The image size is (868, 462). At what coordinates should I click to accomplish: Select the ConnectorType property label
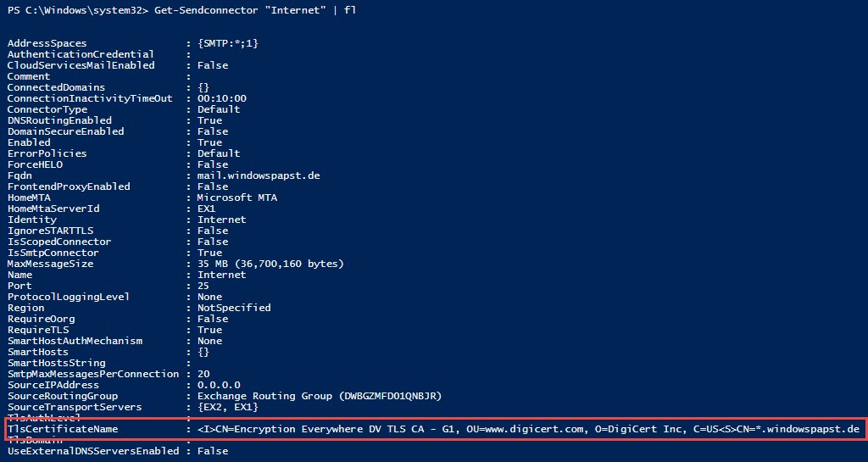[x=47, y=109]
